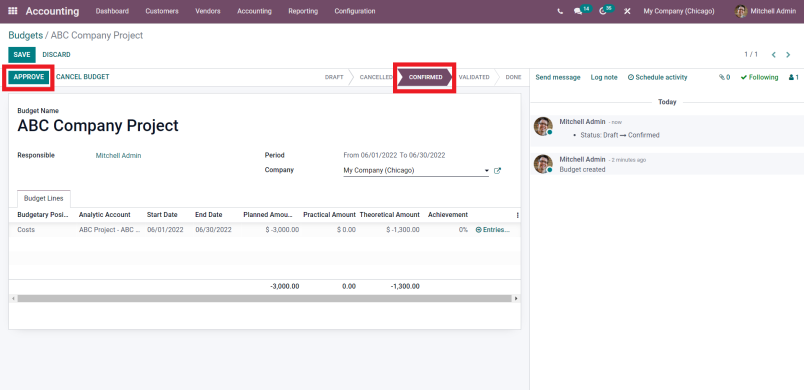Open the Configuration menu
804x390 pixels.
(x=355, y=11)
